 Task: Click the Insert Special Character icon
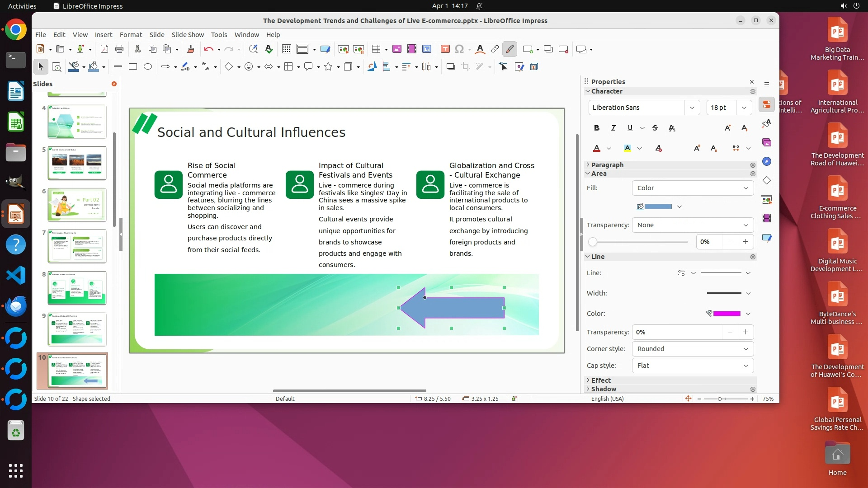[459, 49]
